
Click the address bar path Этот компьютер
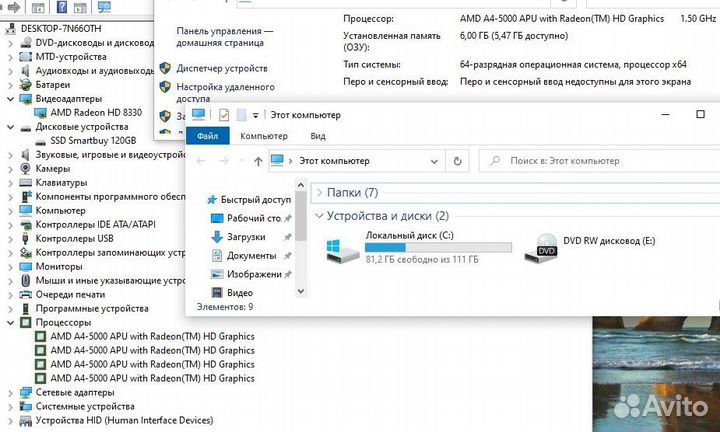click(334, 161)
